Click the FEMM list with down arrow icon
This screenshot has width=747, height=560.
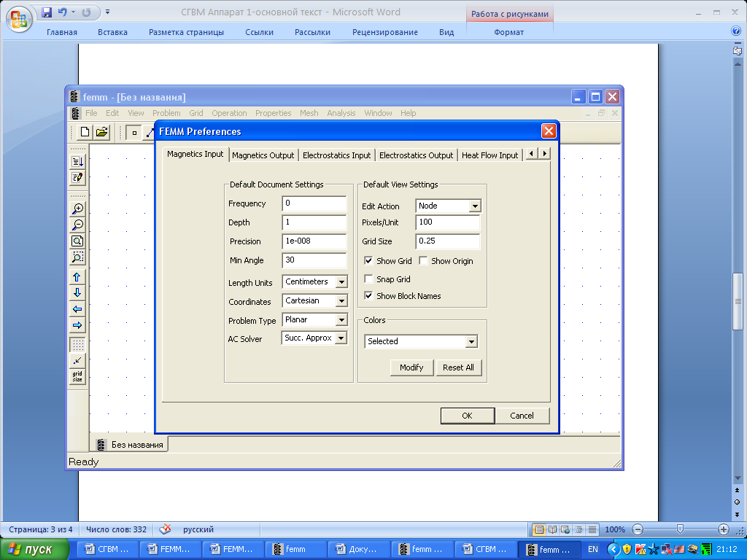(77, 161)
